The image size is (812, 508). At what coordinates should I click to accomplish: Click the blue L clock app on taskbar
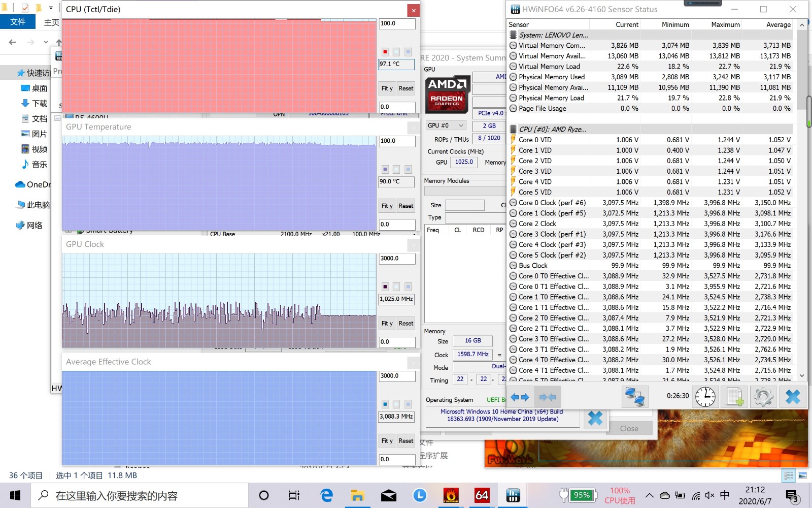[x=420, y=495]
